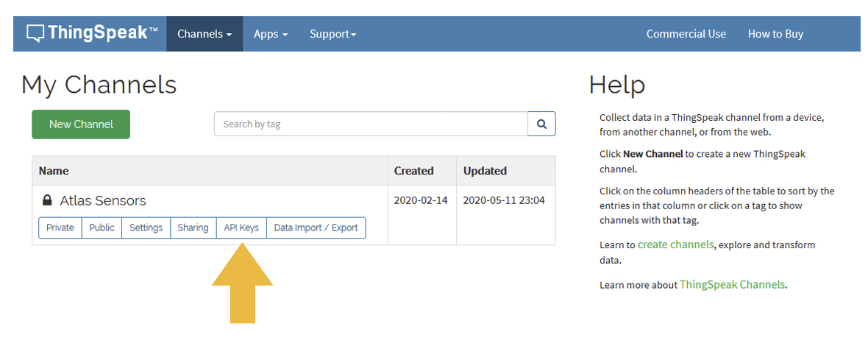Image resolution: width=868 pixels, height=338 pixels.
Task: Click the Help heading
Action: 616,85
